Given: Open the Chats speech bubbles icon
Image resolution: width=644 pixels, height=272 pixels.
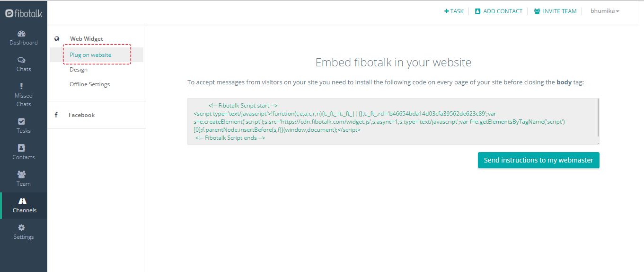Looking at the screenshot, I should [22, 60].
